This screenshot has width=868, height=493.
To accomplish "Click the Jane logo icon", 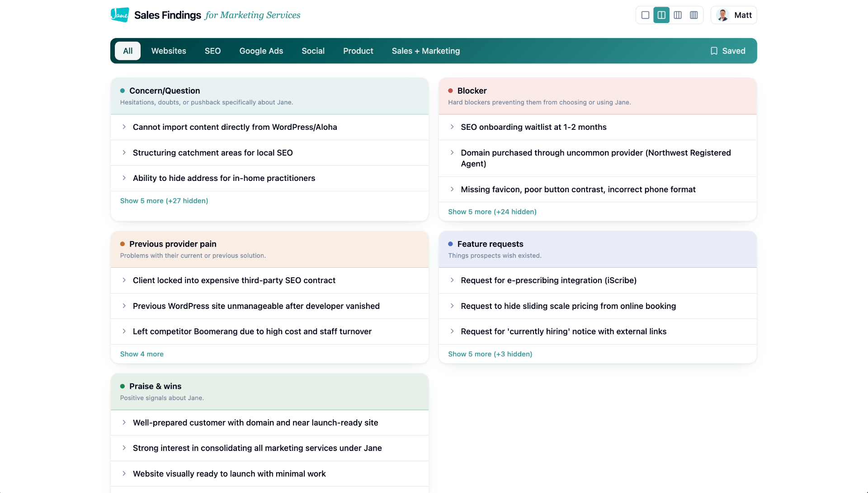I will click(120, 15).
